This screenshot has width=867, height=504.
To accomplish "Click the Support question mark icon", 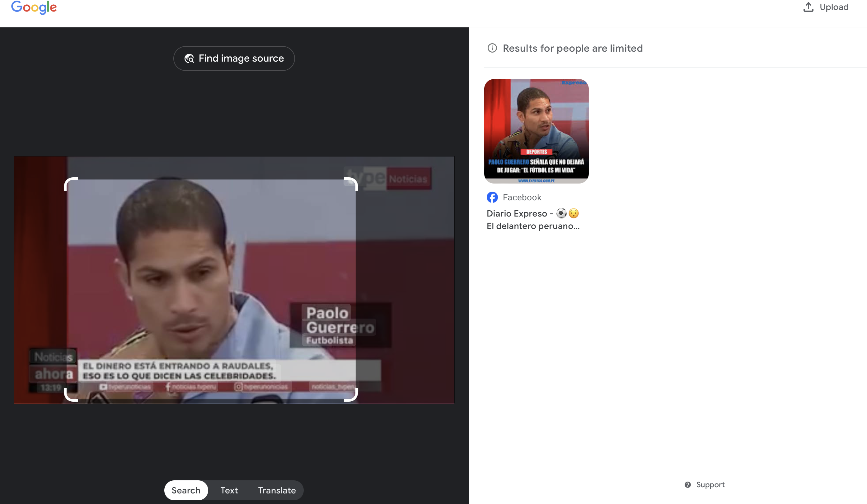I will pos(687,484).
